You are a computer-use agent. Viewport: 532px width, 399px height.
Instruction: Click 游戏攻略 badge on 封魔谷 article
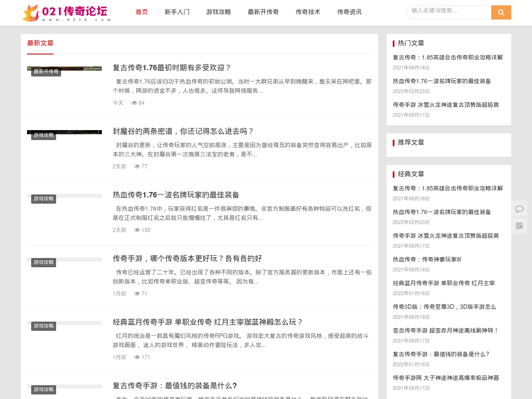[44, 135]
